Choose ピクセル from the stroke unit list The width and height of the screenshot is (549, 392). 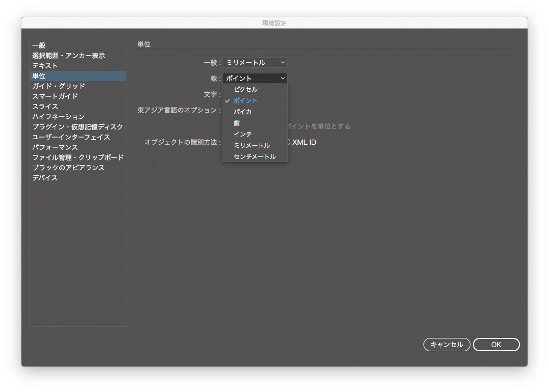coord(255,90)
